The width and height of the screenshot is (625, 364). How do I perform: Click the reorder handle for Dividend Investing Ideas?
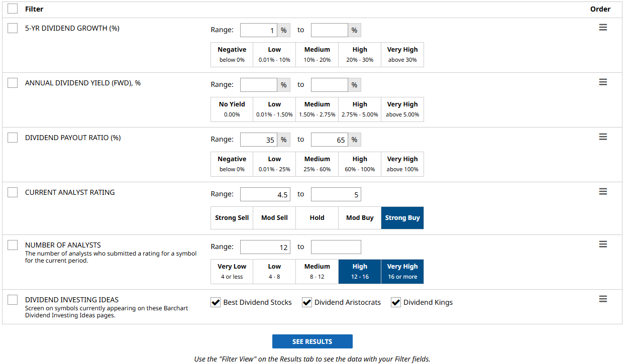coord(603,299)
